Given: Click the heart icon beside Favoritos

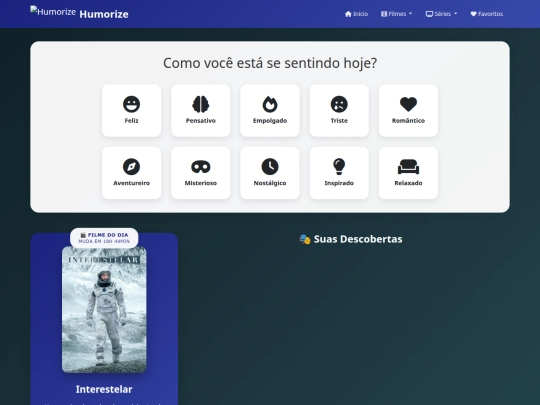Looking at the screenshot, I should 474,14.
